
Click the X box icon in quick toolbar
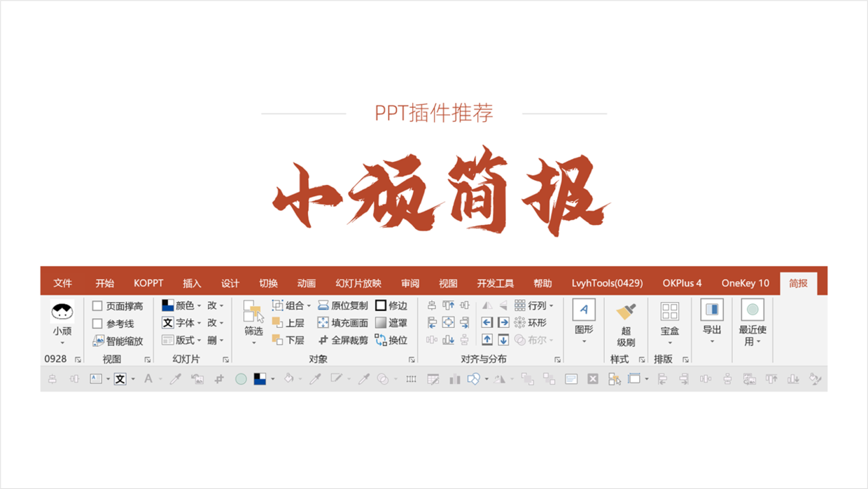pos(593,379)
